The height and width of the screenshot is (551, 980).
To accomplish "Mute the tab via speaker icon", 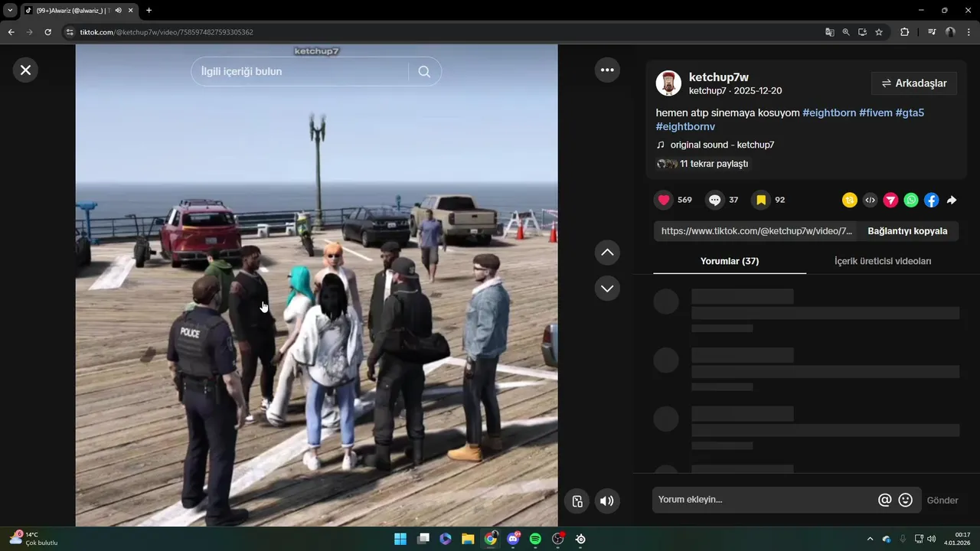I will (118, 10).
